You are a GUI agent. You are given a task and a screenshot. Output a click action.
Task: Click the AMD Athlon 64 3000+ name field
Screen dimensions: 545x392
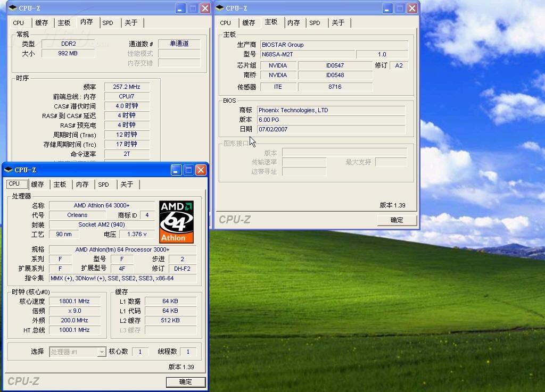point(102,205)
